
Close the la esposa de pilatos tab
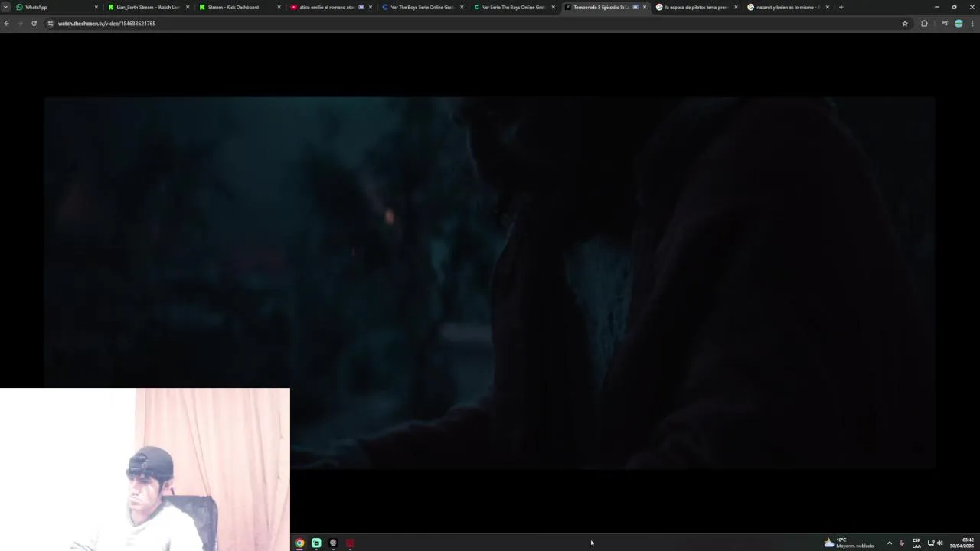click(x=736, y=7)
